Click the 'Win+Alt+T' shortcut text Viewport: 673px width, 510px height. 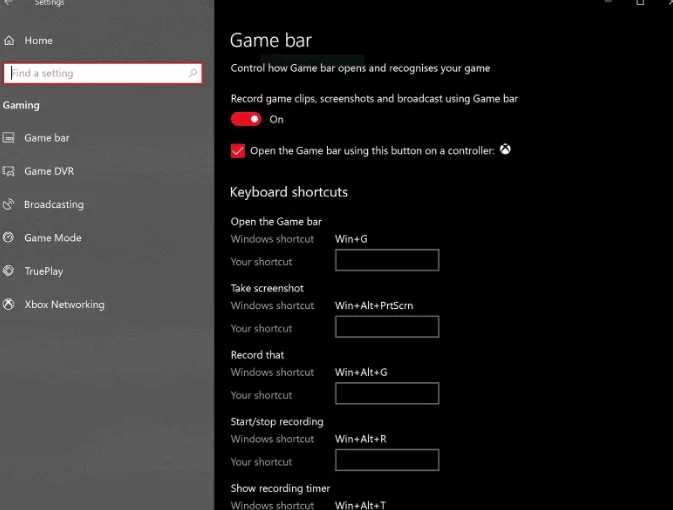click(x=361, y=505)
